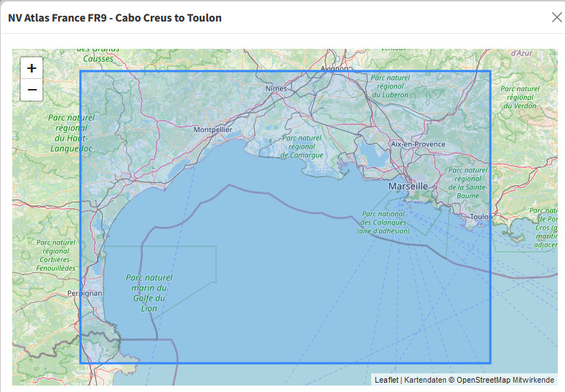The height and width of the screenshot is (392, 565).
Task: Click the Nîmes label on the map
Action: click(x=276, y=88)
